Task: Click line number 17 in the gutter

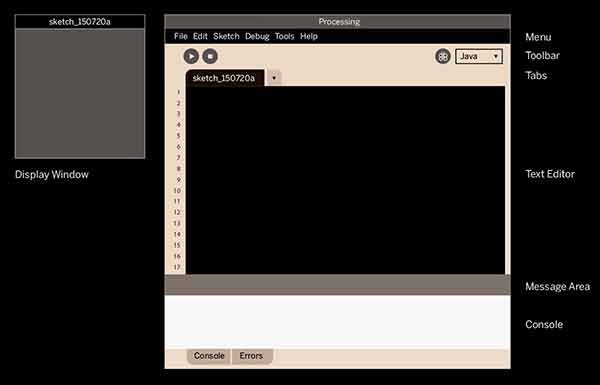Action: pyautogui.click(x=177, y=267)
